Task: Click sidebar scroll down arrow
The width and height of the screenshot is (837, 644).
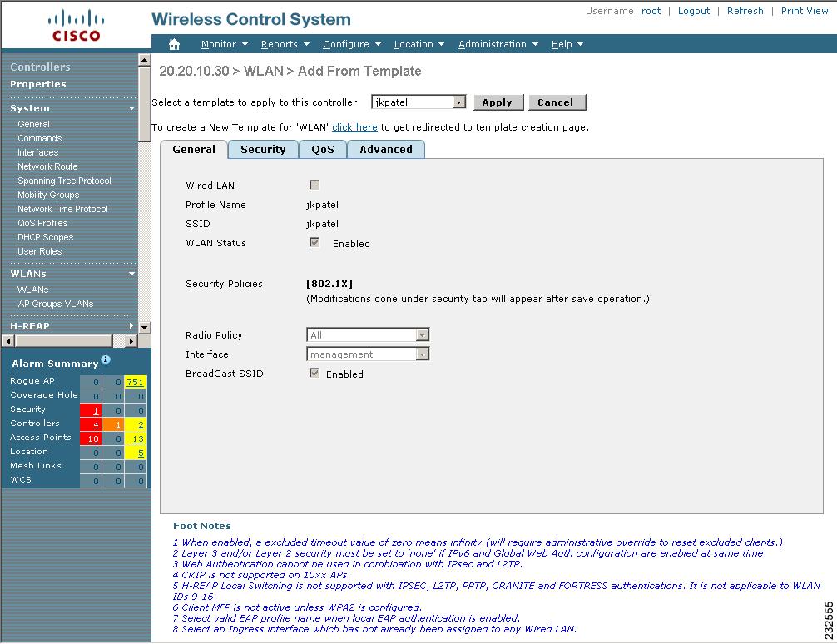Action: click(x=144, y=327)
